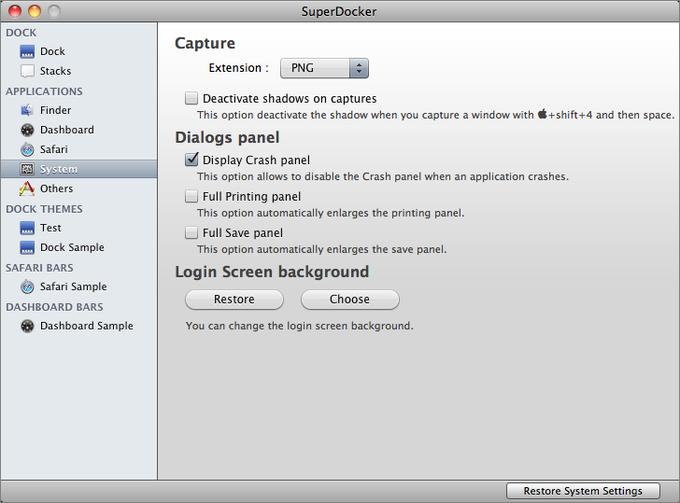Select Stacks label in sidebar

coord(56,71)
